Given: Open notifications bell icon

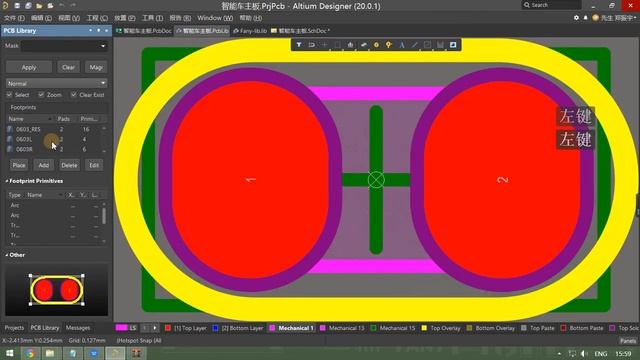Looking at the screenshot, I should tap(585, 18).
